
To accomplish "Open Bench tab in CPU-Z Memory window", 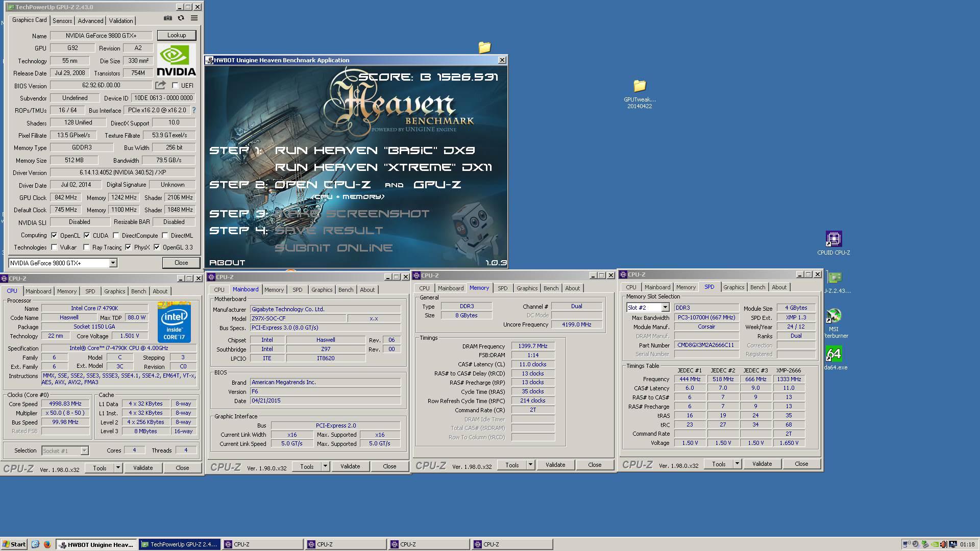I will (x=551, y=288).
